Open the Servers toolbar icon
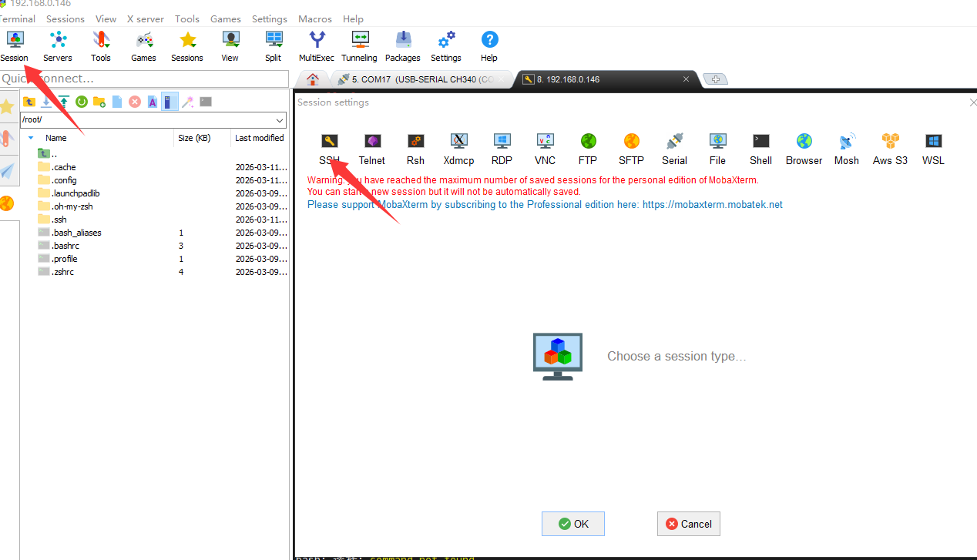 click(58, 47)
